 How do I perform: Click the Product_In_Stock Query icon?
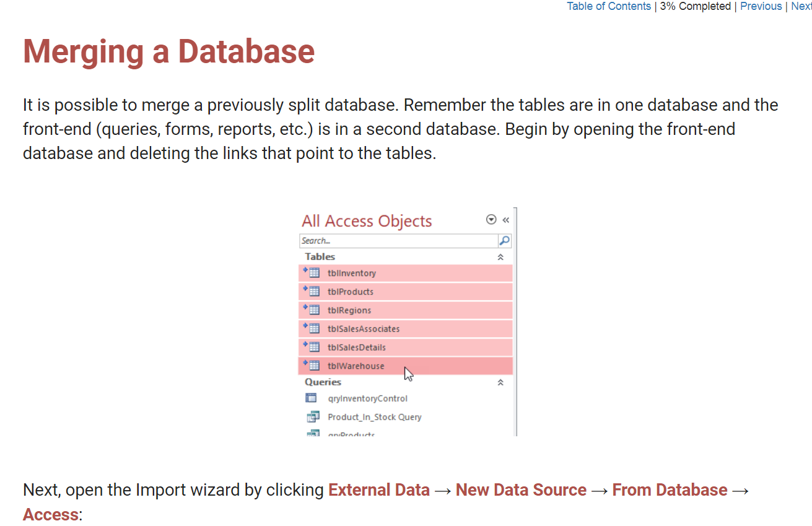tap(313, 416)
